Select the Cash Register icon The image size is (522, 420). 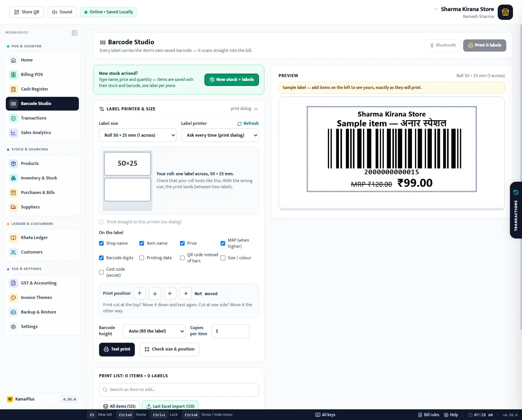pos(13,89)
